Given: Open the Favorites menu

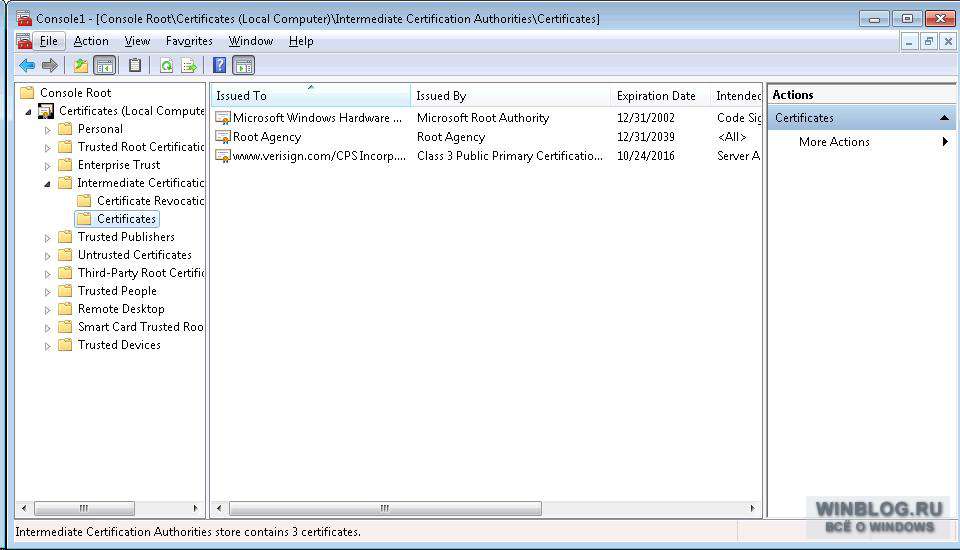Looking at the screenshot, I should click(x=189, y=41).
